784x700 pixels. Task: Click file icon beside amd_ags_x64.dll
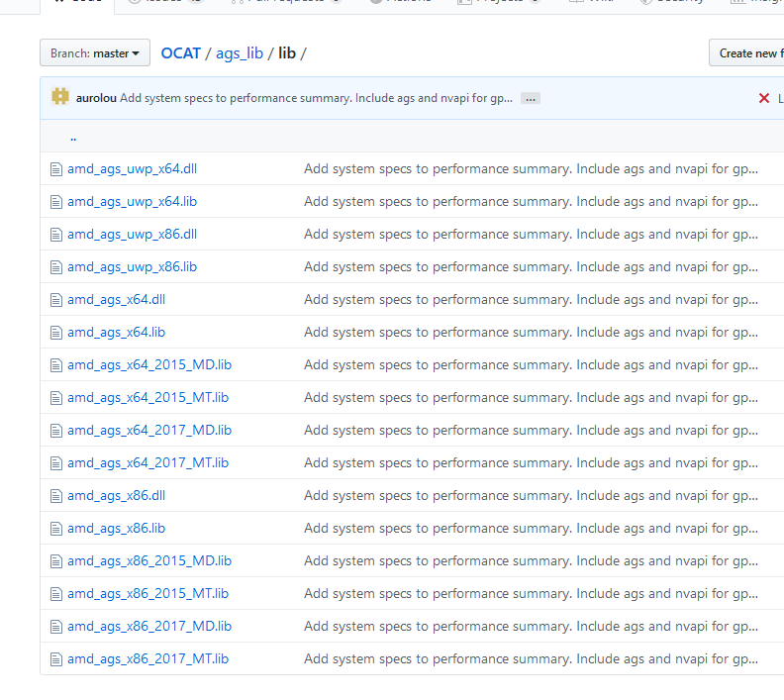pos(56,300)
